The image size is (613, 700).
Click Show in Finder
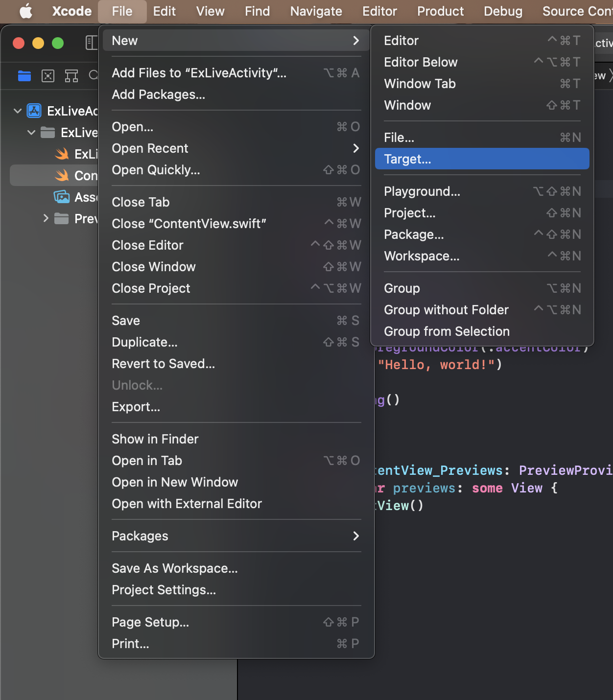click(236, 439)
